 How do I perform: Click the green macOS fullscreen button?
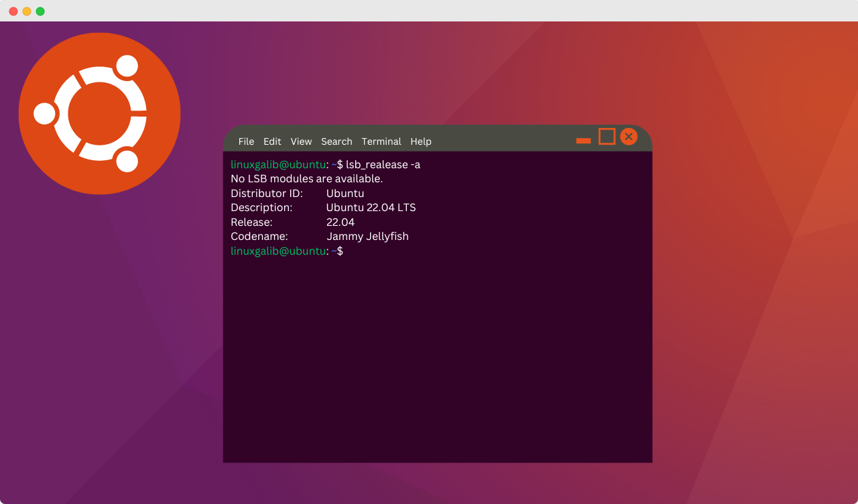pos(40,11)
